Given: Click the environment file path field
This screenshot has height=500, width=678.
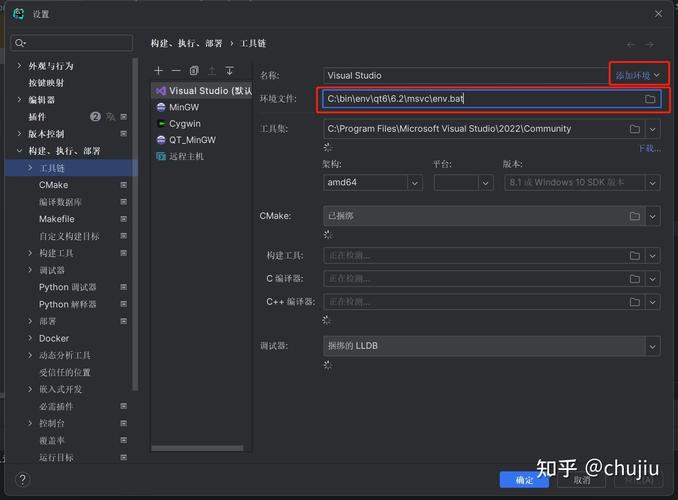Looking at the screenshot, I should click(492, 99).
